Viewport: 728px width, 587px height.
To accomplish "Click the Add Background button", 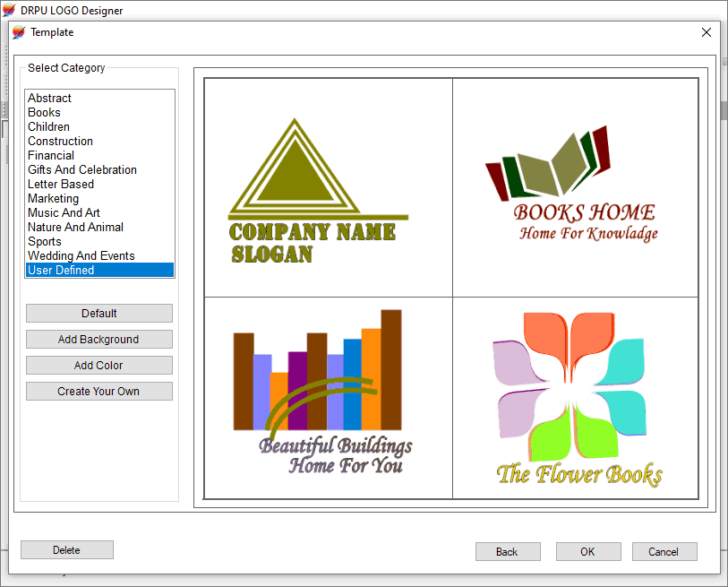I will pyautogui.click(x=98, y=339).
